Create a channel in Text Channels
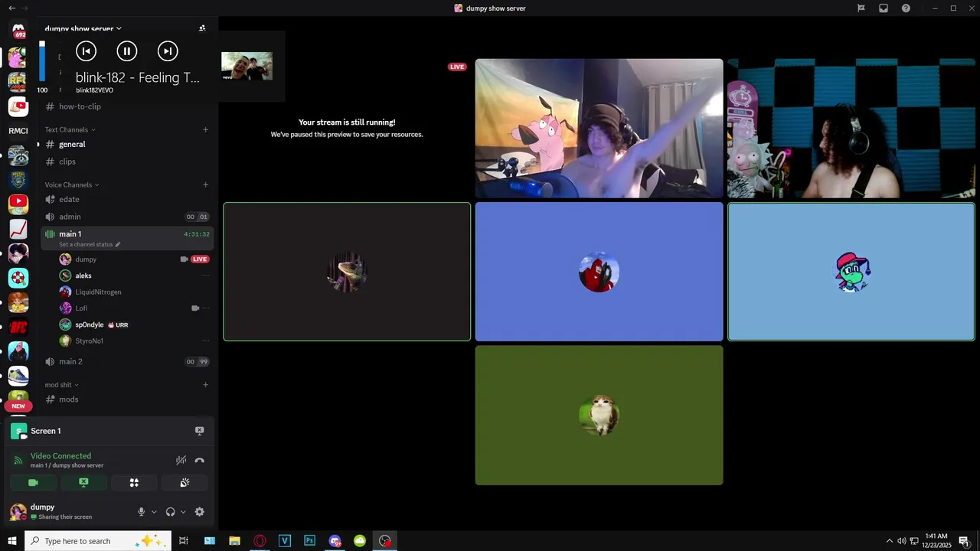 pyautogui.click(x=205, y=130)
